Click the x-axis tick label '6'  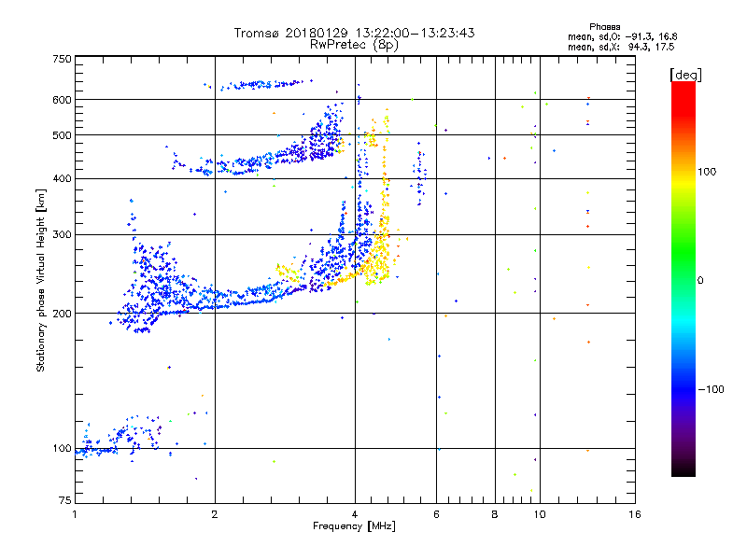tap(436, 514)
